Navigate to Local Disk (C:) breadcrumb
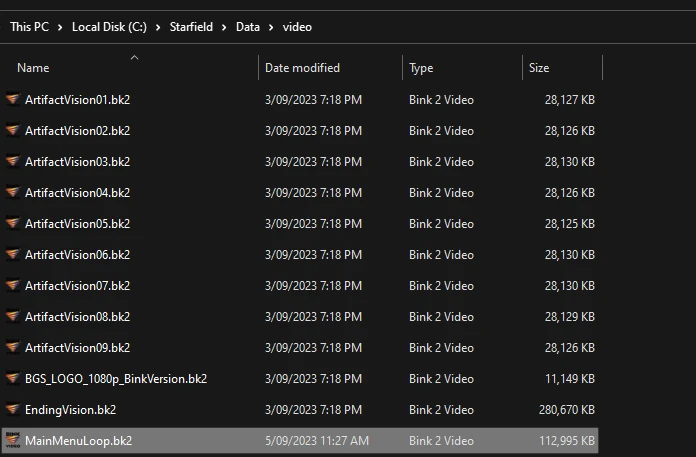The image size is (696, 457). 109,27
